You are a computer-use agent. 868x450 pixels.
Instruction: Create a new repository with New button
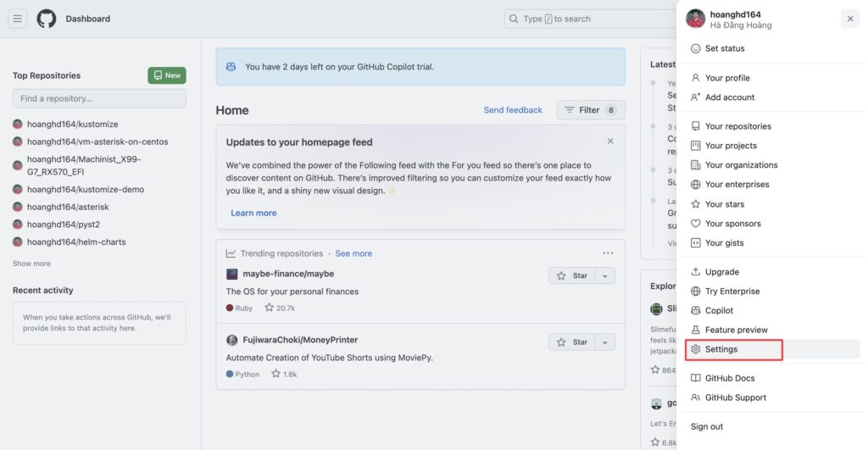click(167, 75)
